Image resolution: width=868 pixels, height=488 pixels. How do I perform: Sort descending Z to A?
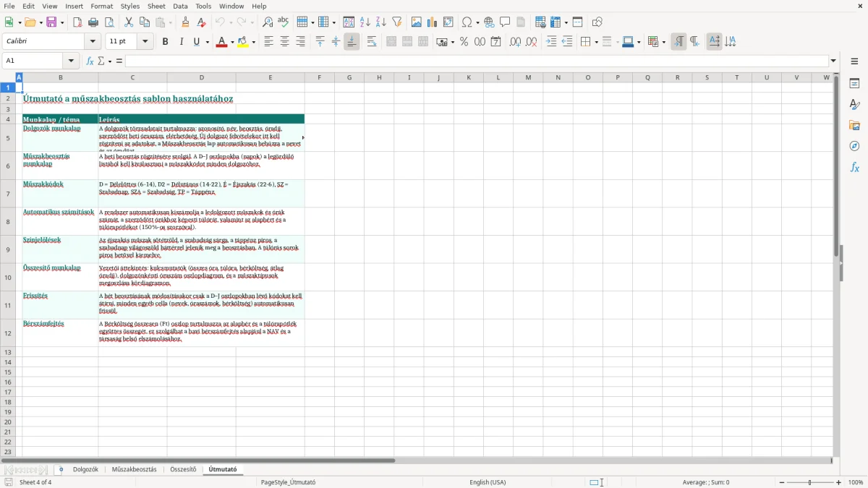tap(381, 22)
